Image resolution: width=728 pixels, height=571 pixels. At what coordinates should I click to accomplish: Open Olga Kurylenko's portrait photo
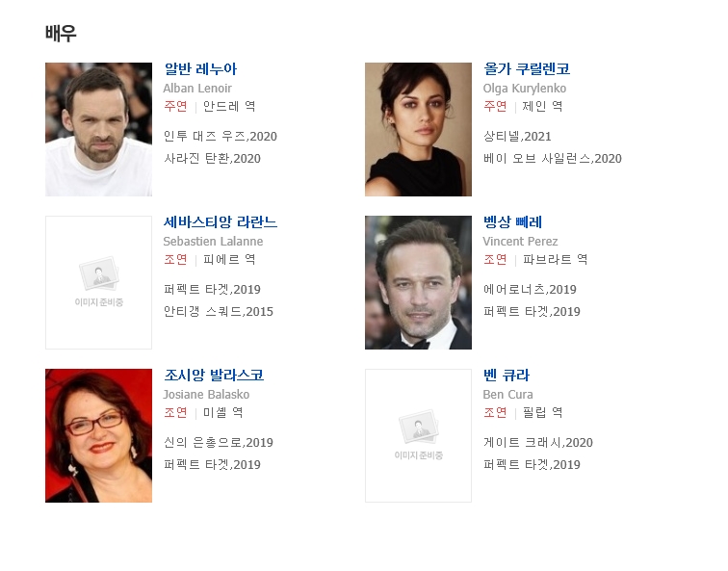[418, 130]
